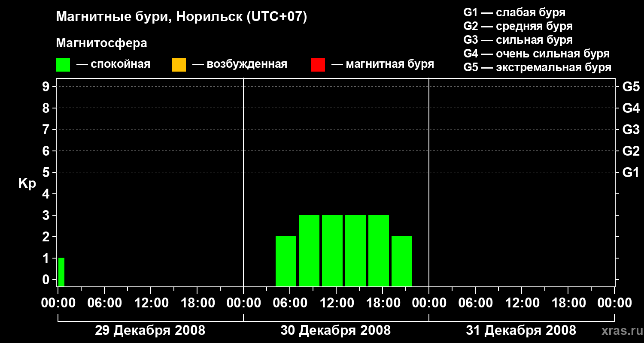
Task: Click the Kp 2 bar after 18:00 on 30 December
Action: (x=402, y=261)
